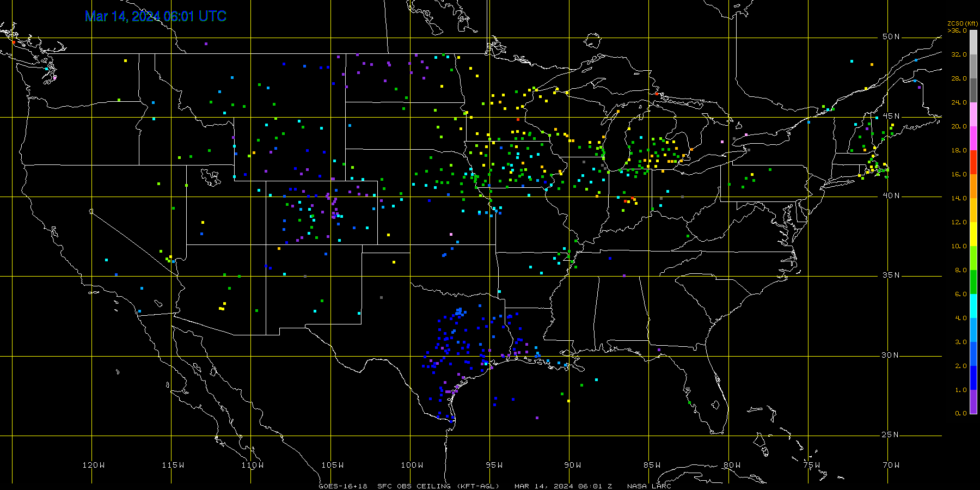Viewport: 980px width, 490px height.
Task: Click the 105W longitude label
Action: pyautogui.click(x=332, y=465)
